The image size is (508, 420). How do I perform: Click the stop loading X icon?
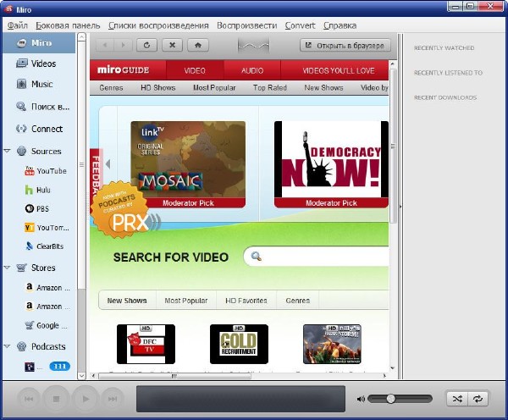(x=173, y=45)
